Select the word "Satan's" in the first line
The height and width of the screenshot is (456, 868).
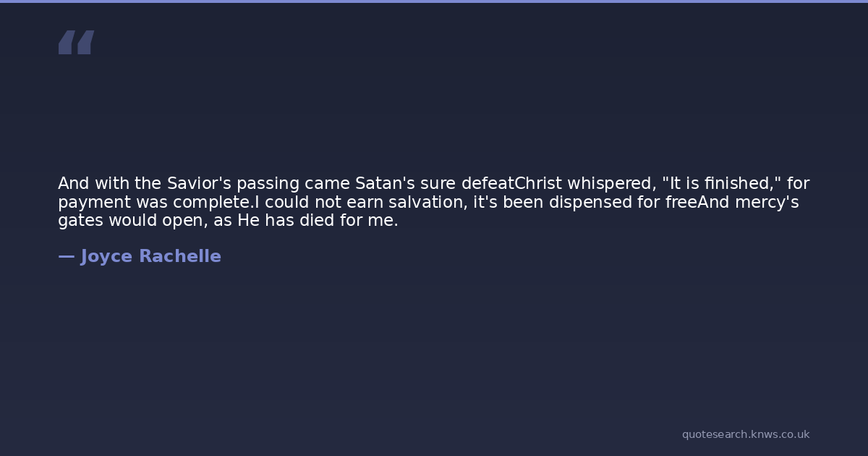[x=385, y=184]
